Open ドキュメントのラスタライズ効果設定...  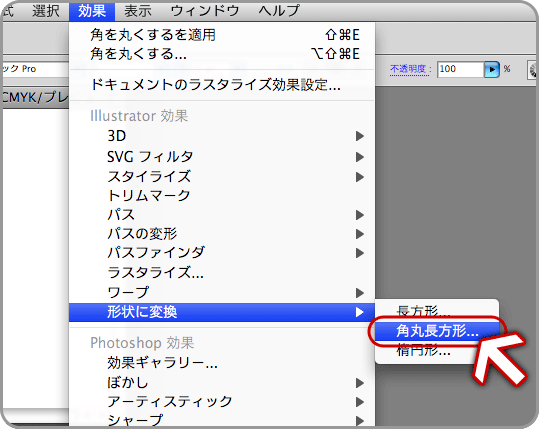pyautogui.click(x=222, y=85)
